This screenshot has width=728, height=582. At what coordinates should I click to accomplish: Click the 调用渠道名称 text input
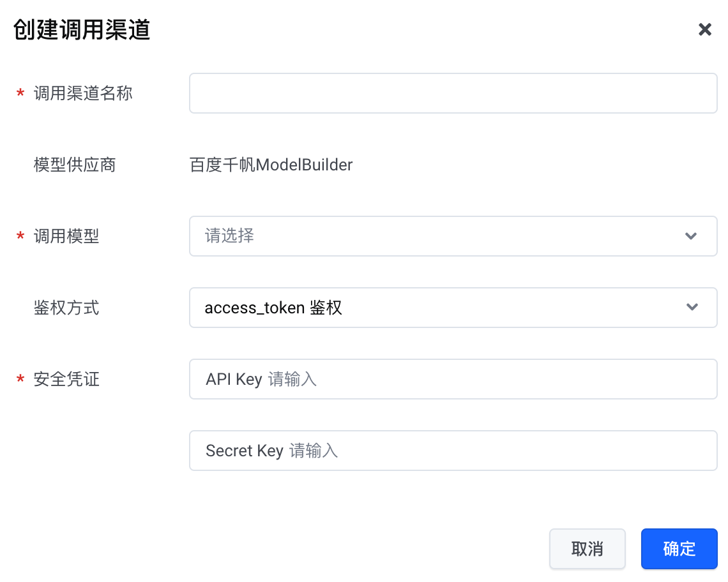453,93
